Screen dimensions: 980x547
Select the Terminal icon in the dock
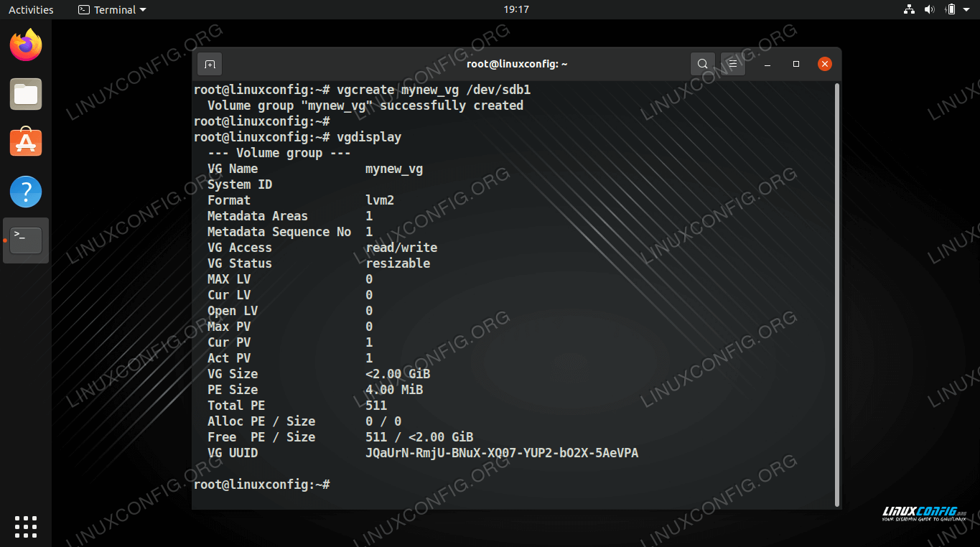coord(26,240)
